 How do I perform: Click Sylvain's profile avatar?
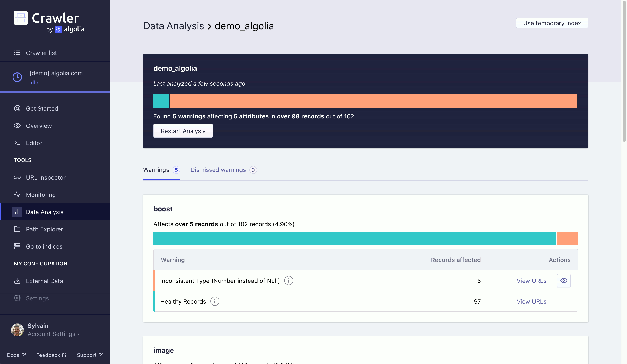click(17, 330)
